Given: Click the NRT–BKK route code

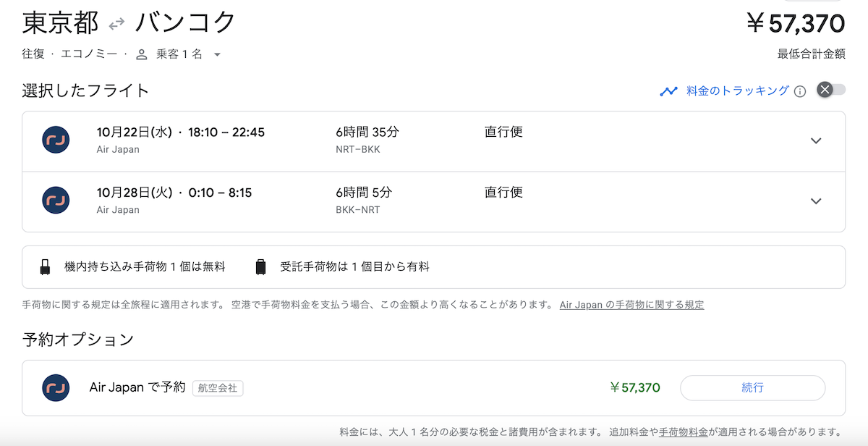Looking at the screenshot, I should click(x=358, y=150).
